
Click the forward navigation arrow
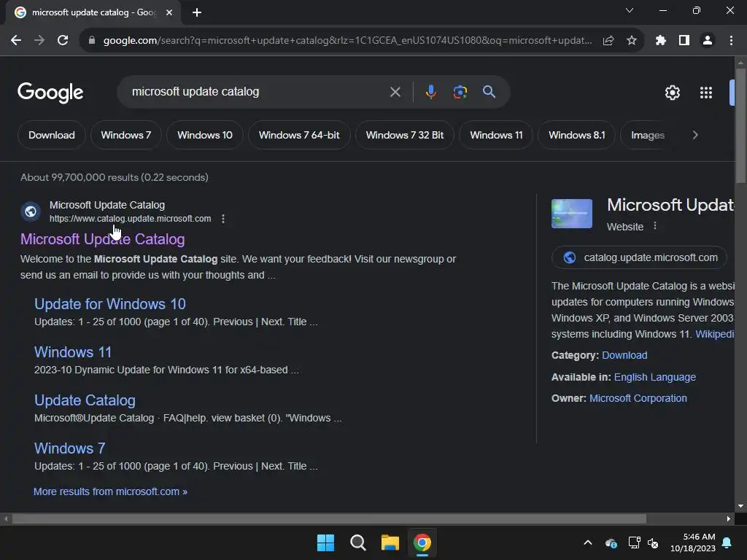(x=39, y=41)
